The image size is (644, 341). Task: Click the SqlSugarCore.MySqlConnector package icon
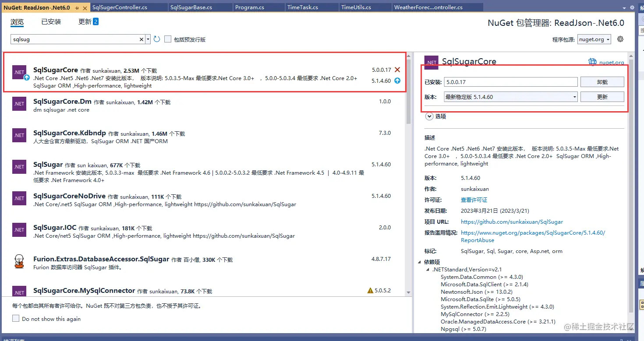tap(19, 292)
